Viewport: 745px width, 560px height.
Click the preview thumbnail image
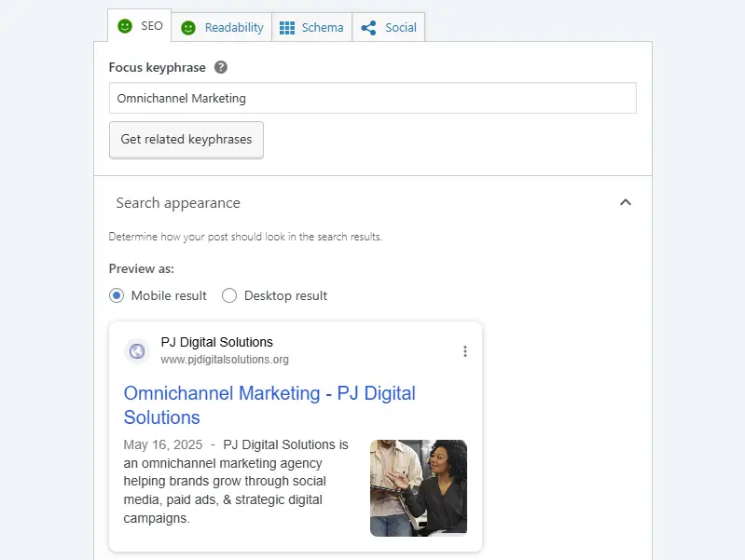click(419, 488)
